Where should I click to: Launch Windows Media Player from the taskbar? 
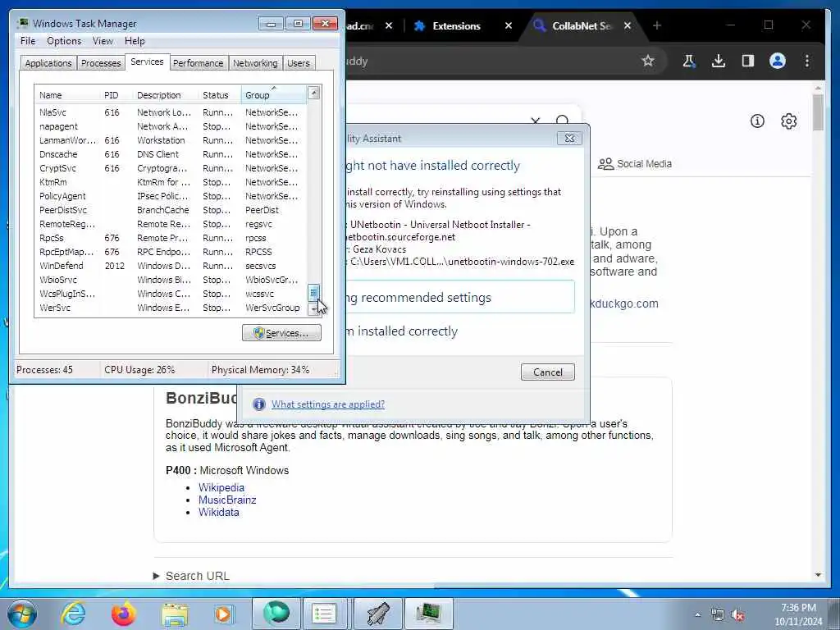click(223, 614)
